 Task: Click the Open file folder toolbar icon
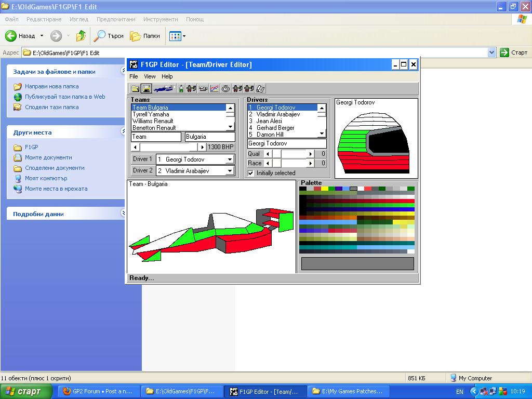click(135, 89)
